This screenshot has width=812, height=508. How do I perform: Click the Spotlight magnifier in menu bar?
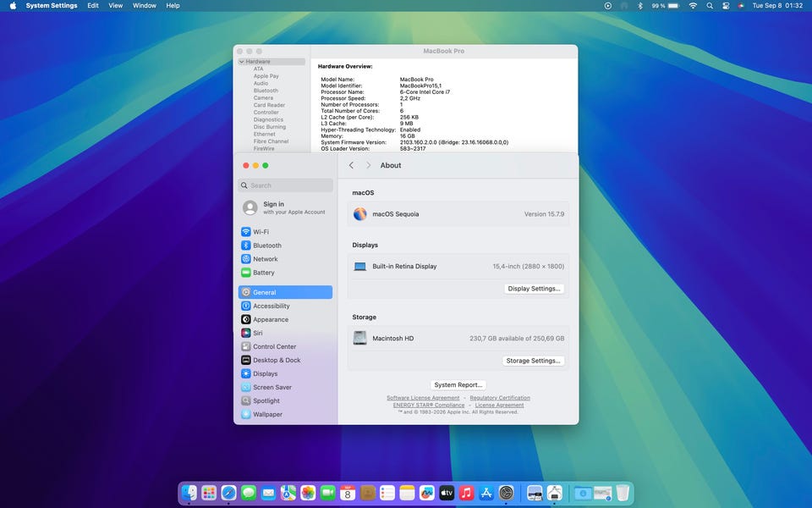tap(710, 6)
